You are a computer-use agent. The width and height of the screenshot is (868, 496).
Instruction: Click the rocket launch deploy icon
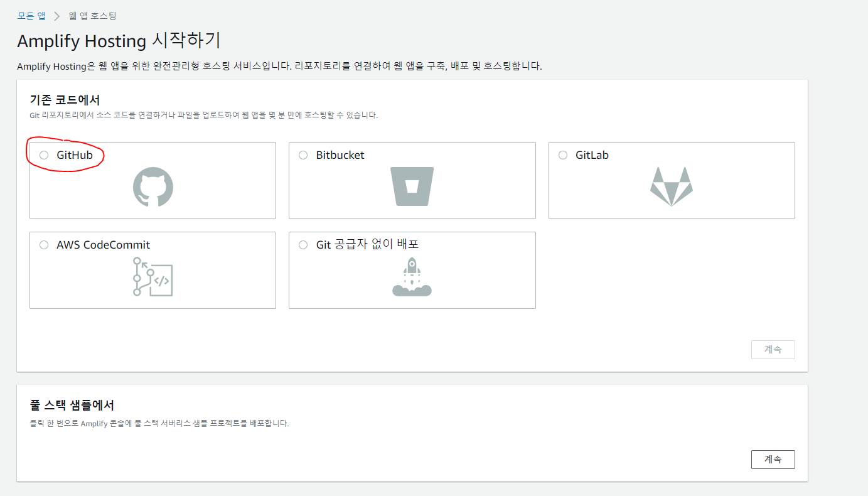412,276
